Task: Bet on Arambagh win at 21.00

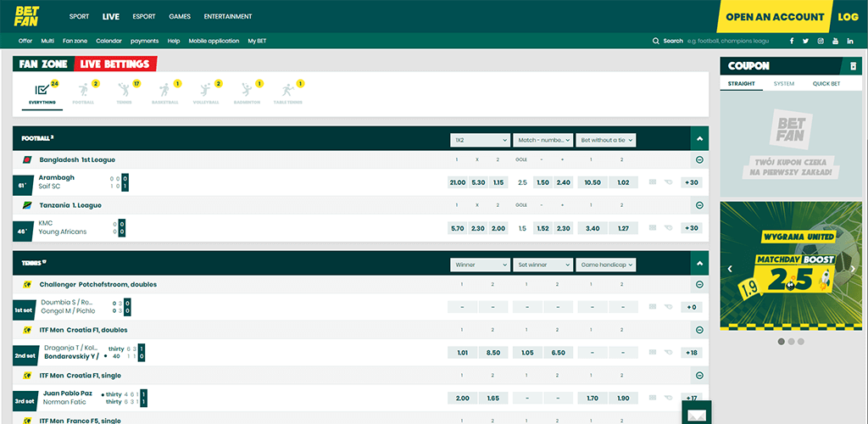Action: pos(458,182)
